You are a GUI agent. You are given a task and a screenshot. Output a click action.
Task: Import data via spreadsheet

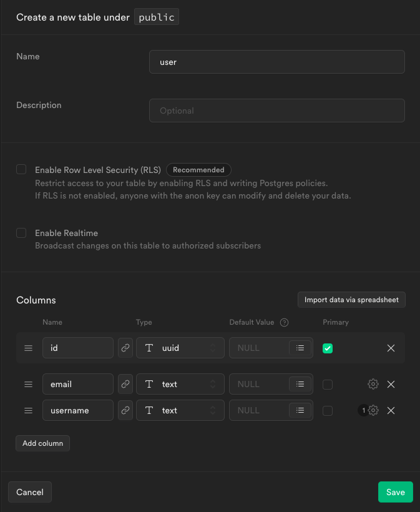click(351, 300)
